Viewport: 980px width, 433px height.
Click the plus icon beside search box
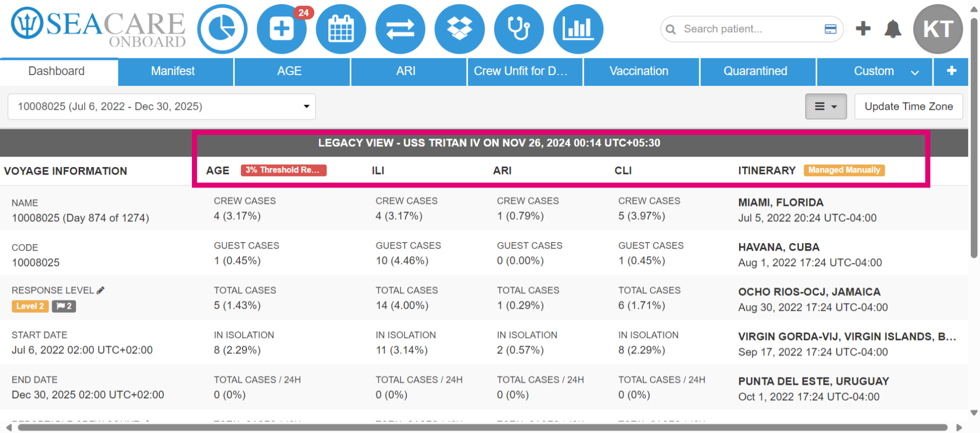[x=863, y=29]
